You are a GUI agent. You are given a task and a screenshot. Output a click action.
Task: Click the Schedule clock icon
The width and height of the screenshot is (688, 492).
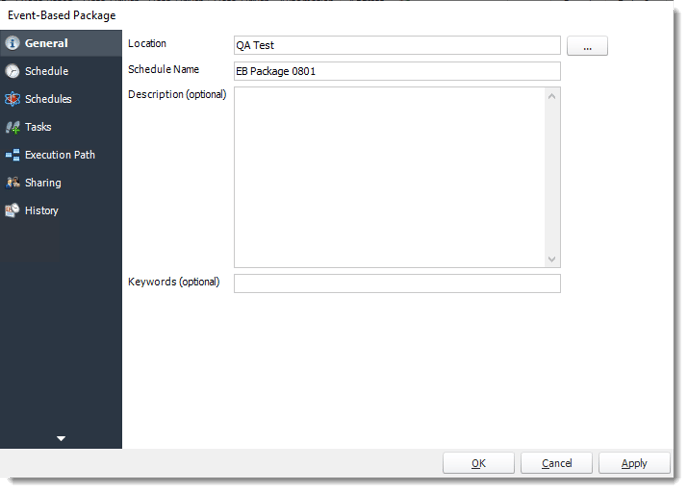12,71
